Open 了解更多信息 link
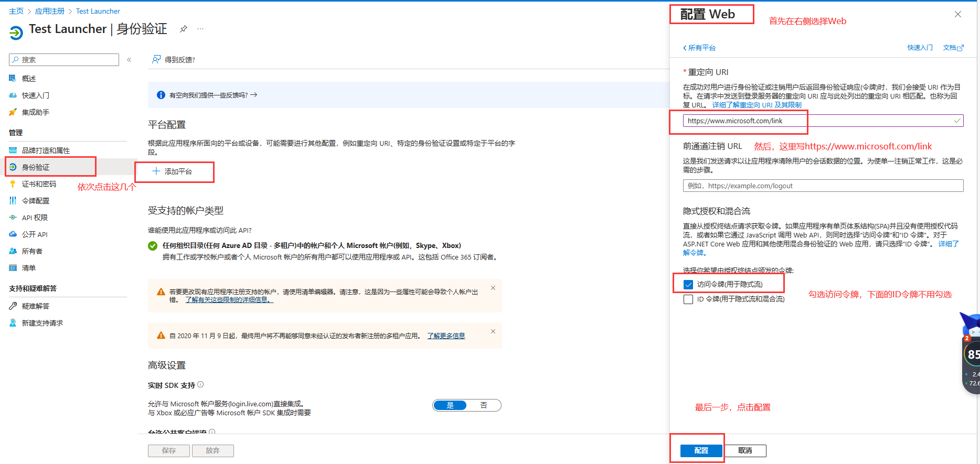This screenshot has height=464, width=980. pyautogui.click(x=446, y=336)
